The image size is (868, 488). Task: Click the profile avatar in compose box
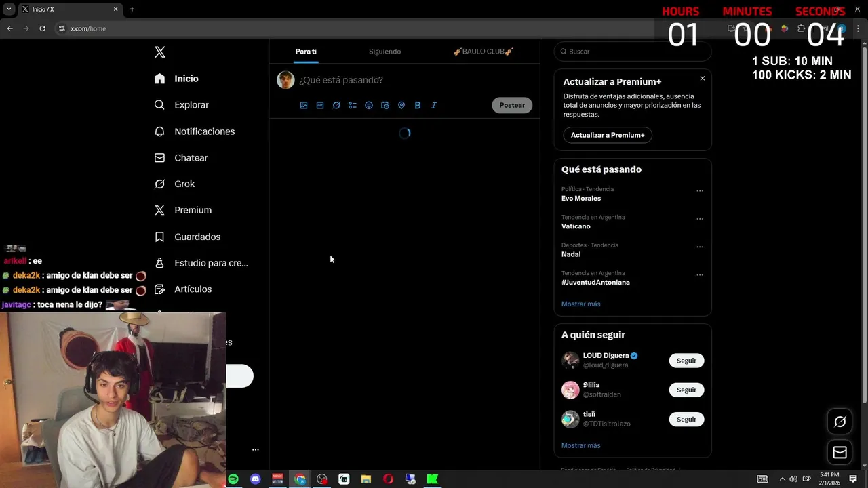[x=285, y=80]
